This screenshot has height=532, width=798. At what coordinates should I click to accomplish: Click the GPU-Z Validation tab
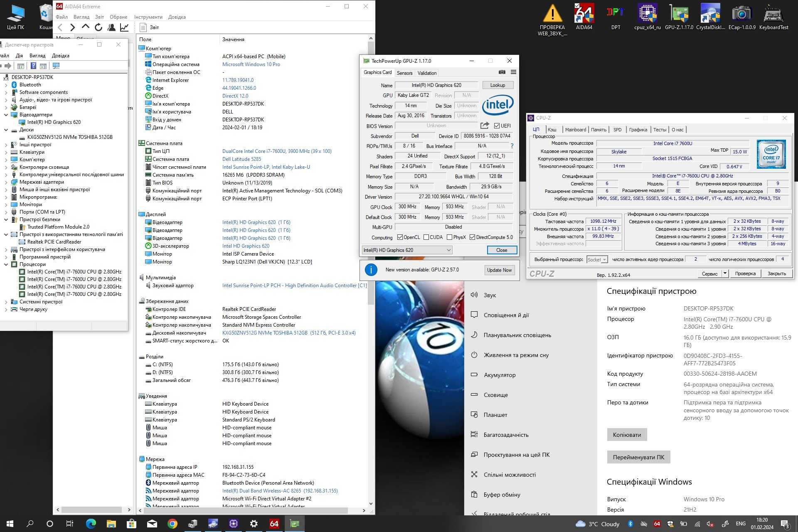428,72
